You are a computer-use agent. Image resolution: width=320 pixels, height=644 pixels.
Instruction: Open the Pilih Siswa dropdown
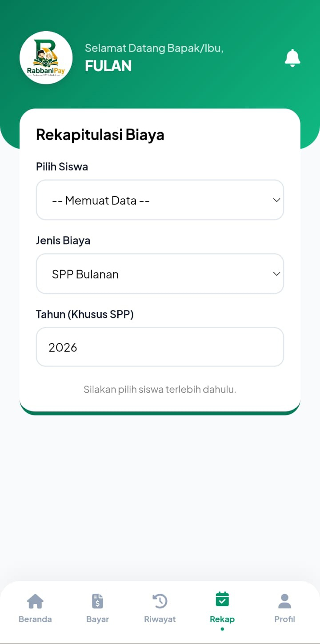[x=160, y=200]
